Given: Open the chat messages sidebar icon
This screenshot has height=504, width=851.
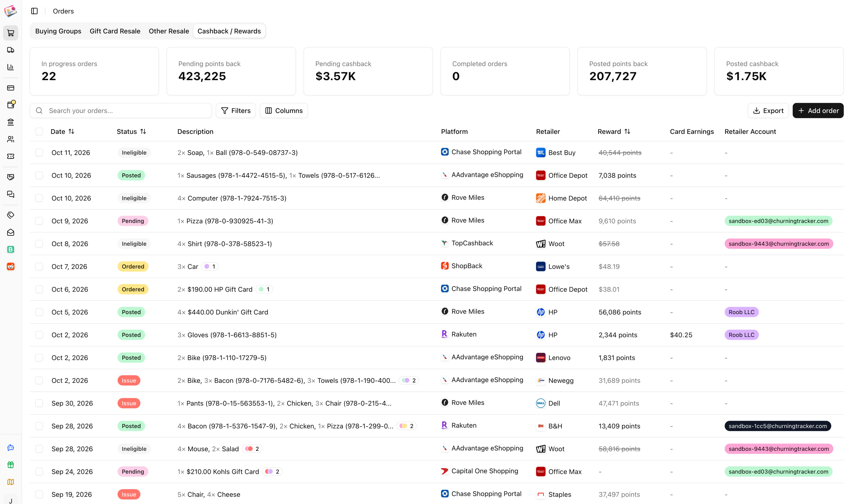Looking at the screenshot, I should [x=11, y=194].
